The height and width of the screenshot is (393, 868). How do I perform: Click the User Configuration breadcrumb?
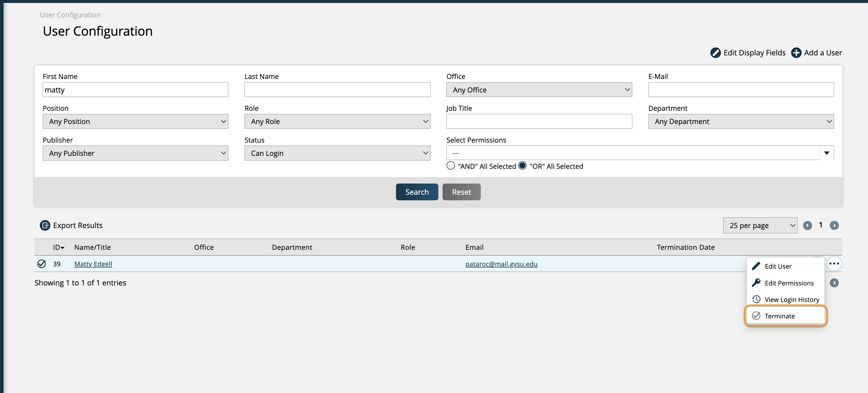tap(70, 15)
